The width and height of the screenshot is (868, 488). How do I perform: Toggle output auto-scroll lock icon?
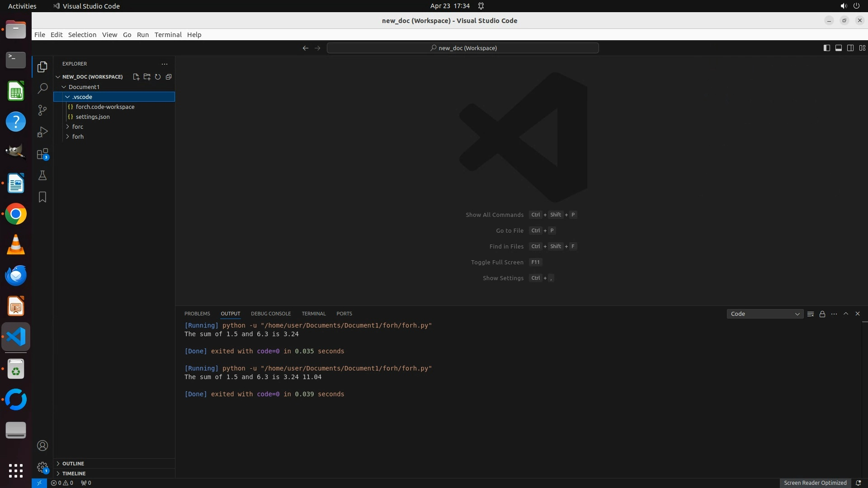click(x=822, y=314)
